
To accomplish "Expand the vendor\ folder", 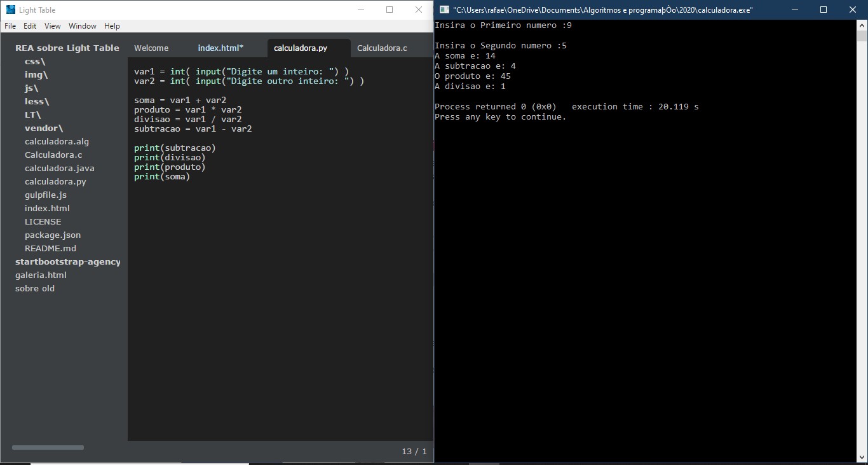I will coord(44,128).
